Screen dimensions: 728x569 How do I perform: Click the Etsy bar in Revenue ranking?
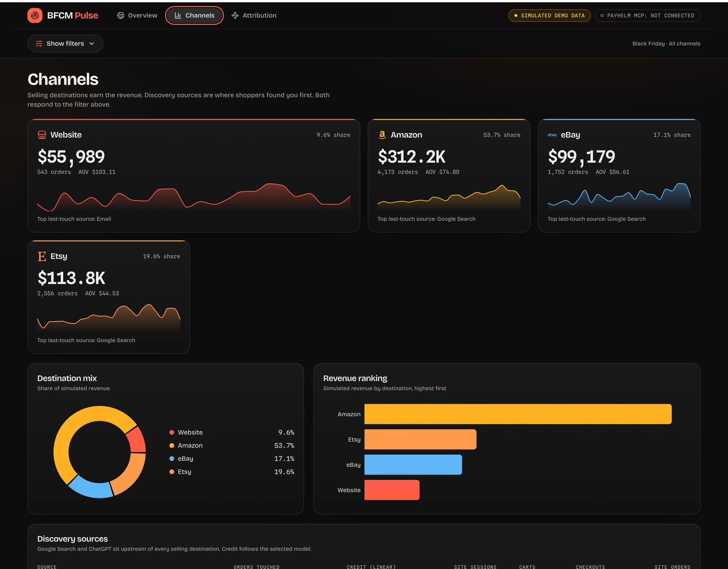(x=420, y=439)
